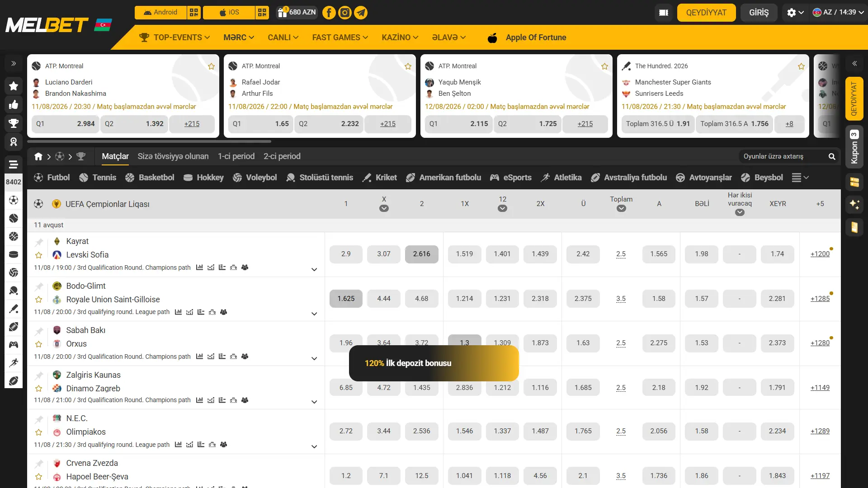Click the featured events carousel scrollbar

(x=149, y=141)
